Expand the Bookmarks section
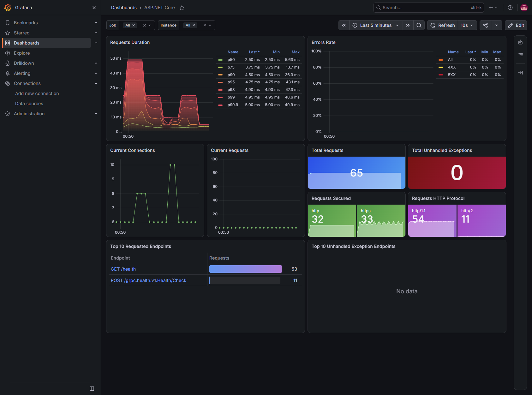532x395 pixels. tap(96, 23)
